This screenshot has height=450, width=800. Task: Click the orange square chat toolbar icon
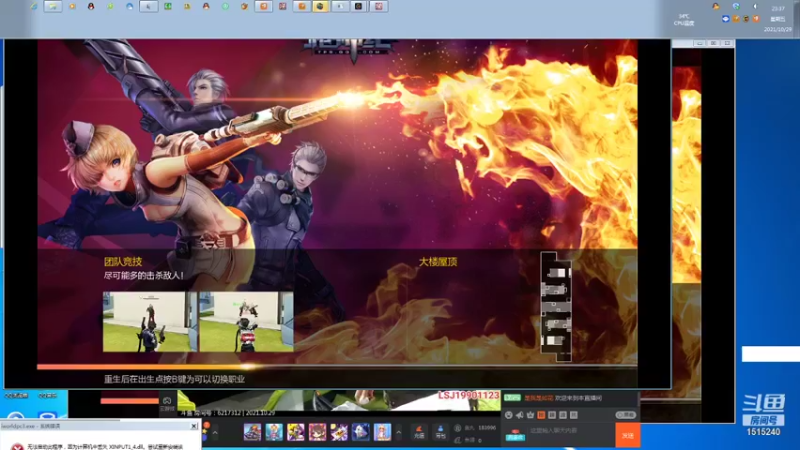[541, 415]
